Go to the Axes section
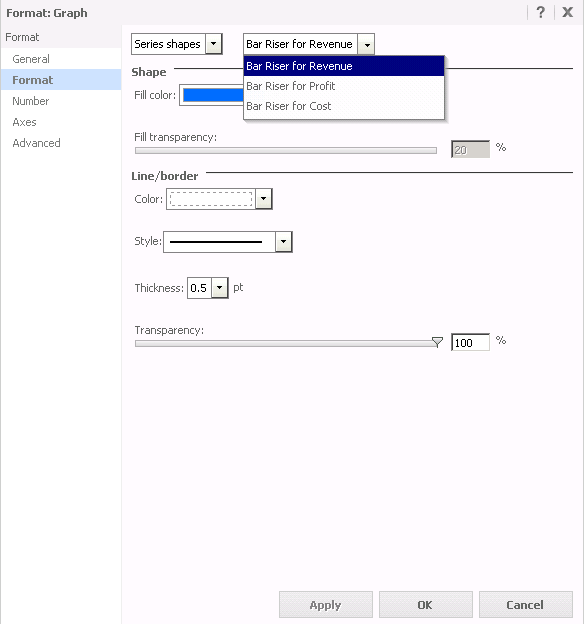This screenshot has height=624, width=584. (x=24, y=122)
